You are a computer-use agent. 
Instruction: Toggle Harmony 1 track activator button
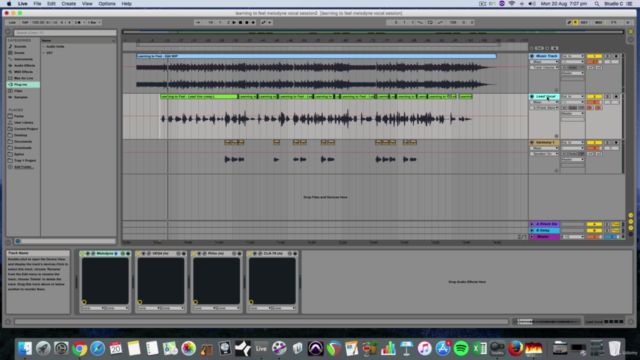[594, 142]
